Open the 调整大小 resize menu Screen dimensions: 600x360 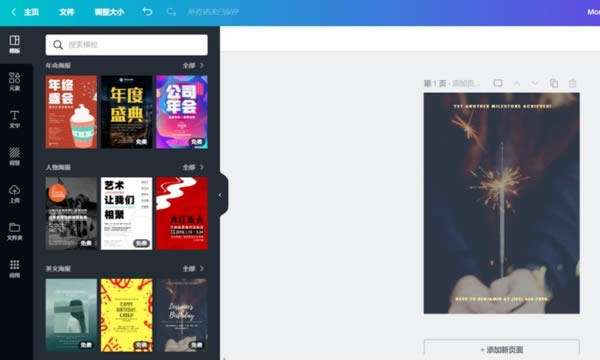pos(109,12)
